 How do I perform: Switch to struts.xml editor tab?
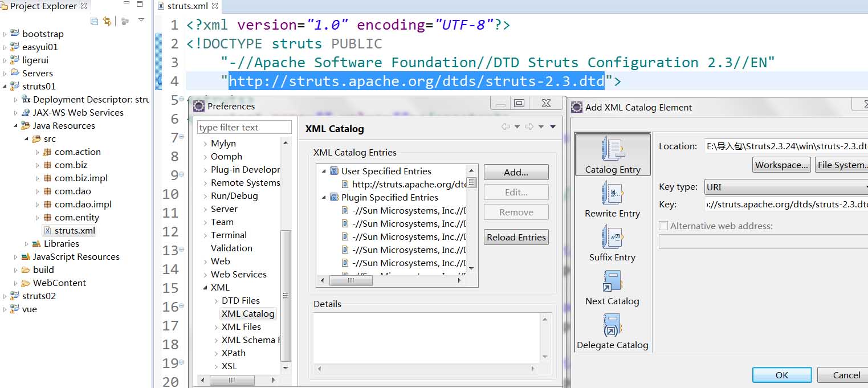pos(188,6)
